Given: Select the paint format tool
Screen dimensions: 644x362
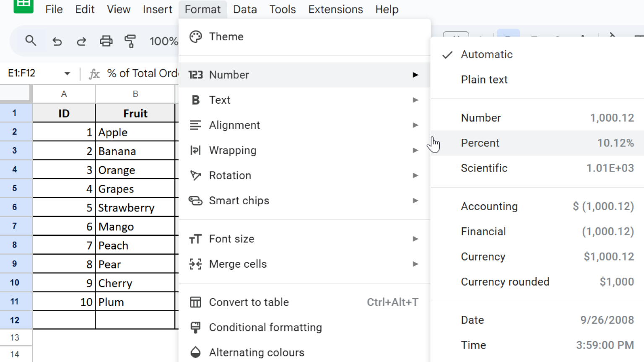Looking at the screenshot, I should [x=130, y=41].
